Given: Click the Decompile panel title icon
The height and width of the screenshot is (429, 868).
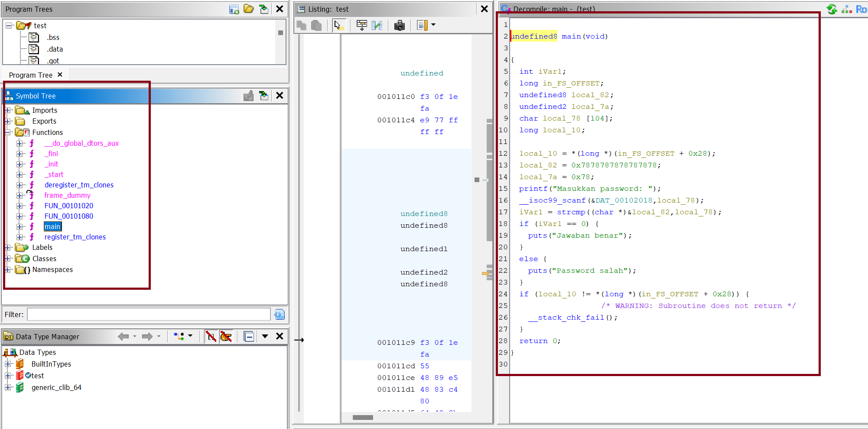Looking at the screenshot, I should [x=505, y=9].
